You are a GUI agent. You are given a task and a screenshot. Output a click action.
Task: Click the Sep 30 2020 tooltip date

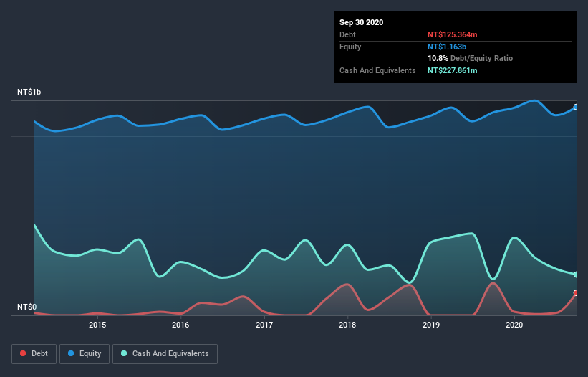point(361,22)
